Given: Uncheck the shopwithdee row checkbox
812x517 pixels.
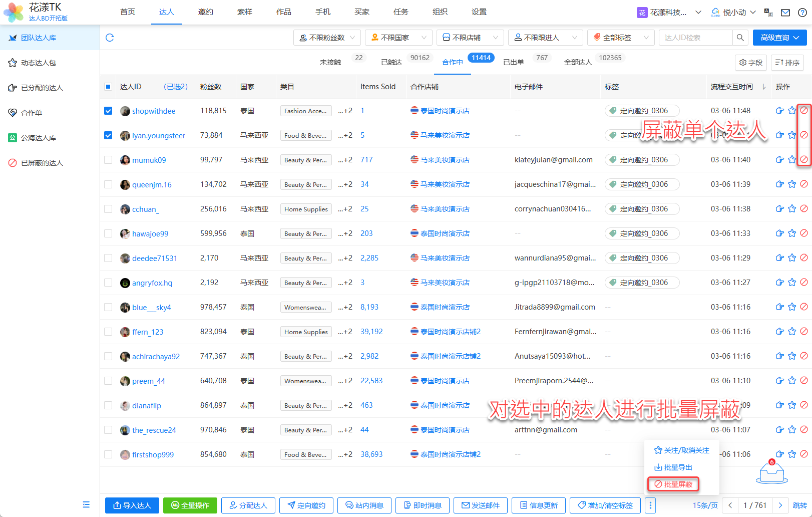Looking at the screenshot, I should pos(108,111).
